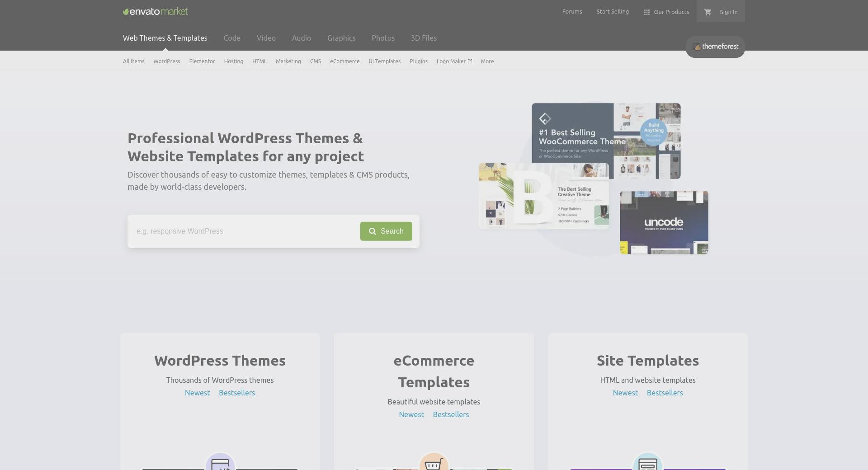Open Elementor sub-navigation item
The width and height of the screenshot is (868, 470).
pyautogui.click(x=202, y=61)
